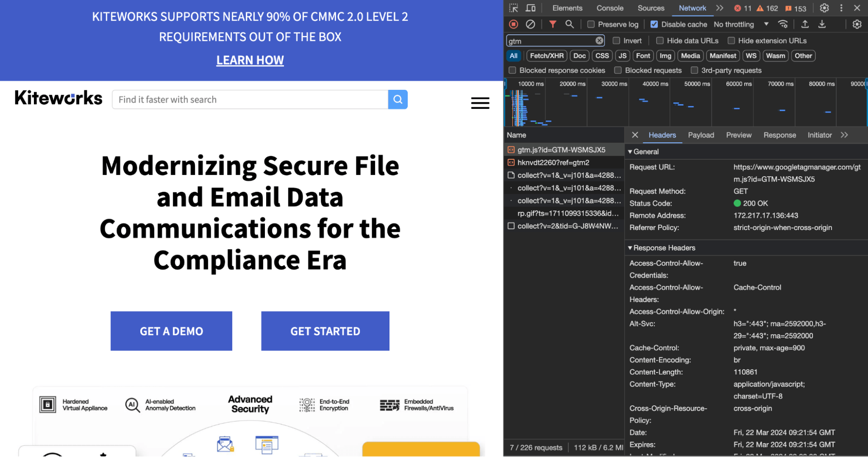Check the 3rd-party requests checkbox
The image size is (868, 457).
(x=694, y=70)
